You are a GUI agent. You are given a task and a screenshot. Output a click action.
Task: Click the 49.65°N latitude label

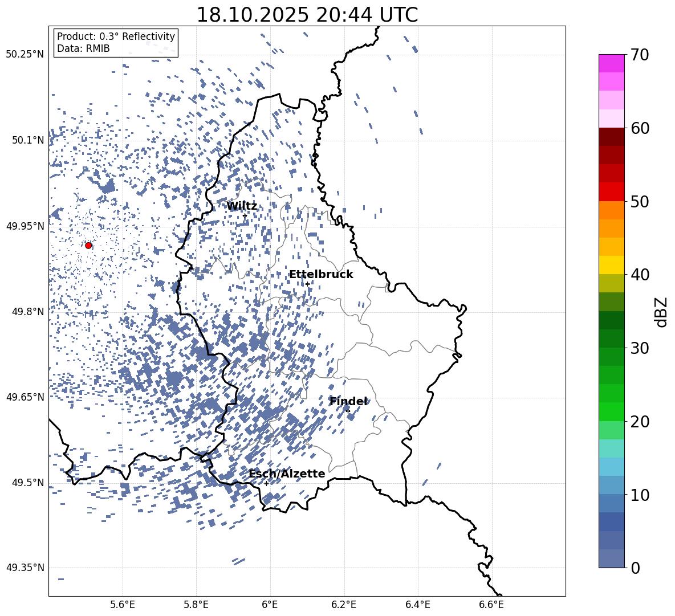pyautogui.click(x=25, y=397)
